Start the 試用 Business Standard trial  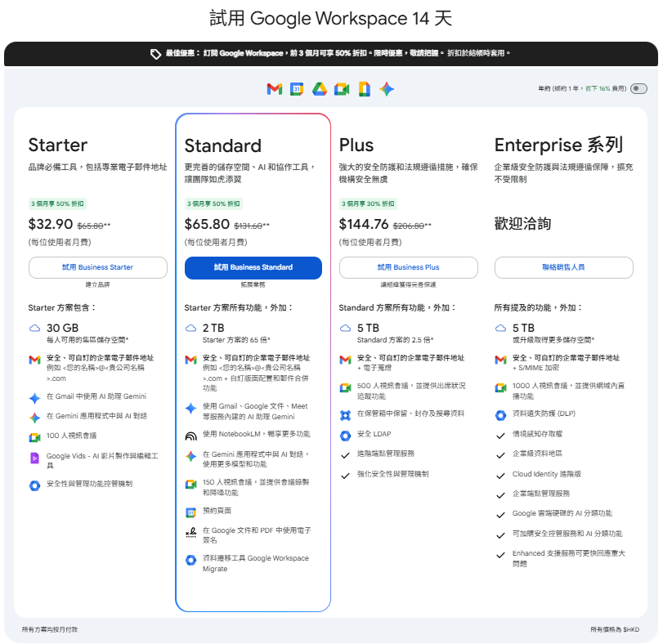point(253,267)
